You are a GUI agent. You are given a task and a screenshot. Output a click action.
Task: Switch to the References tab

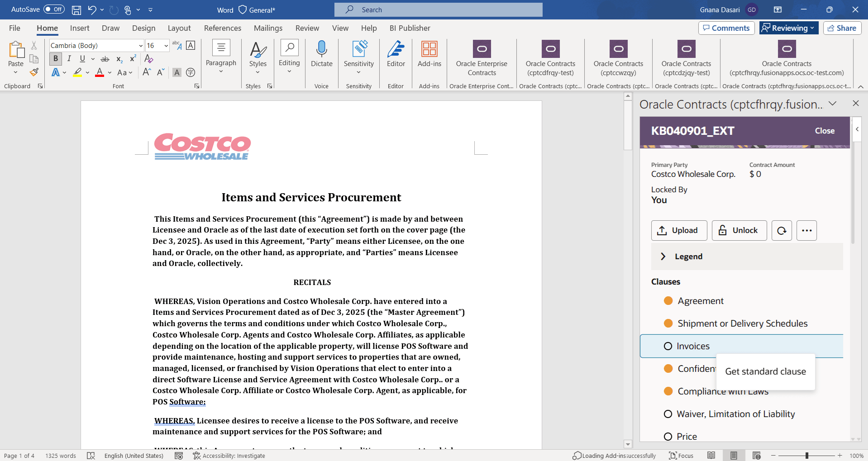[x=223, y=28]
